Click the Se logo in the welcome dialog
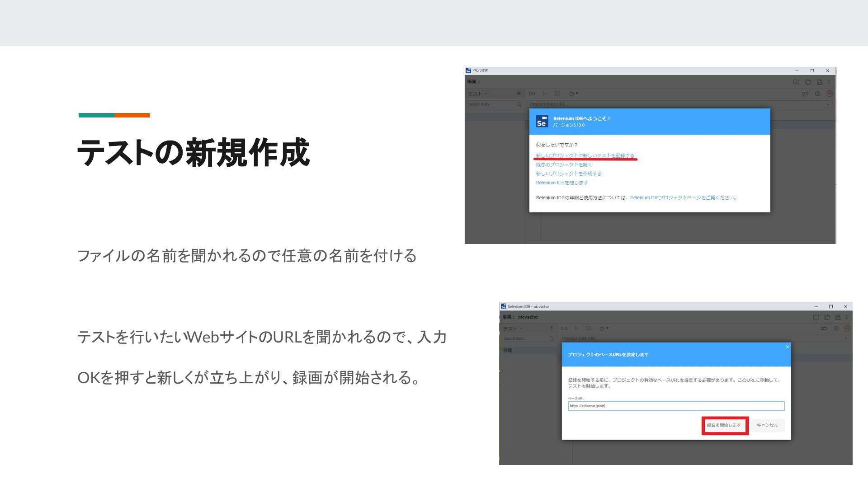 point(542,122)
